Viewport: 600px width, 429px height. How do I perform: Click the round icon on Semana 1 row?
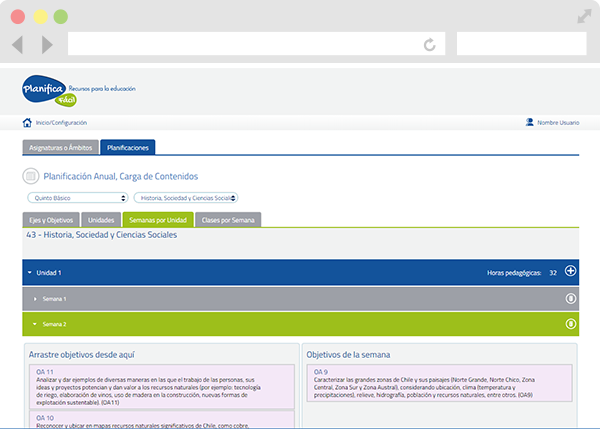tap(570, 298)
